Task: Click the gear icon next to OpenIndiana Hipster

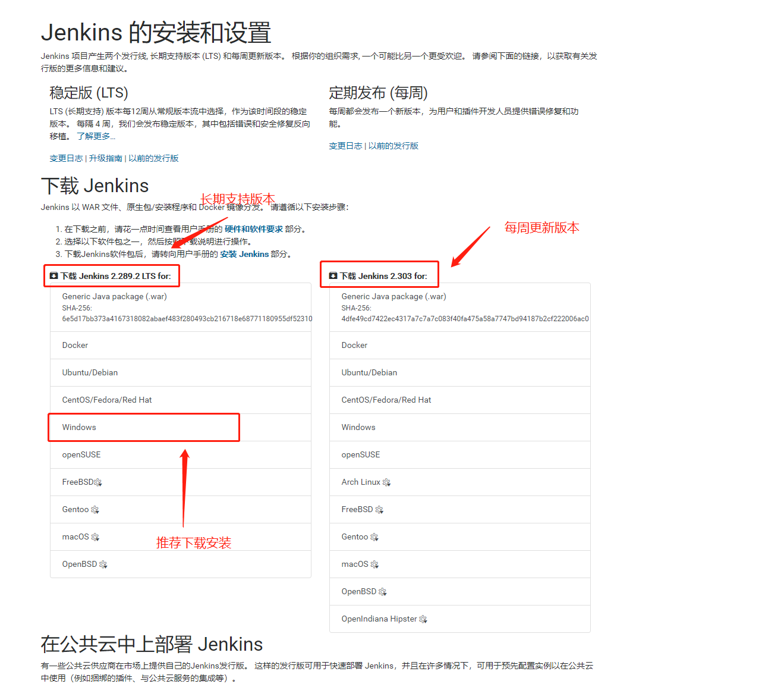Action: (x=423, y=619)
